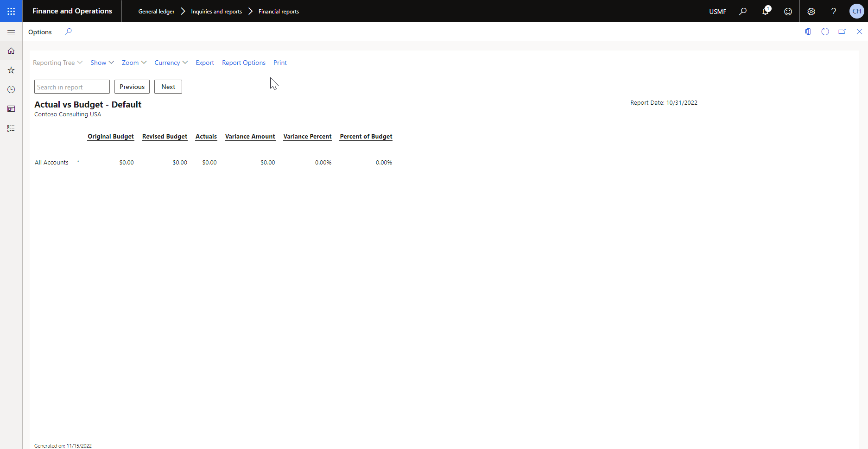
Task: Open Modules list icon in the sidebar
Action: click(11, 128)
